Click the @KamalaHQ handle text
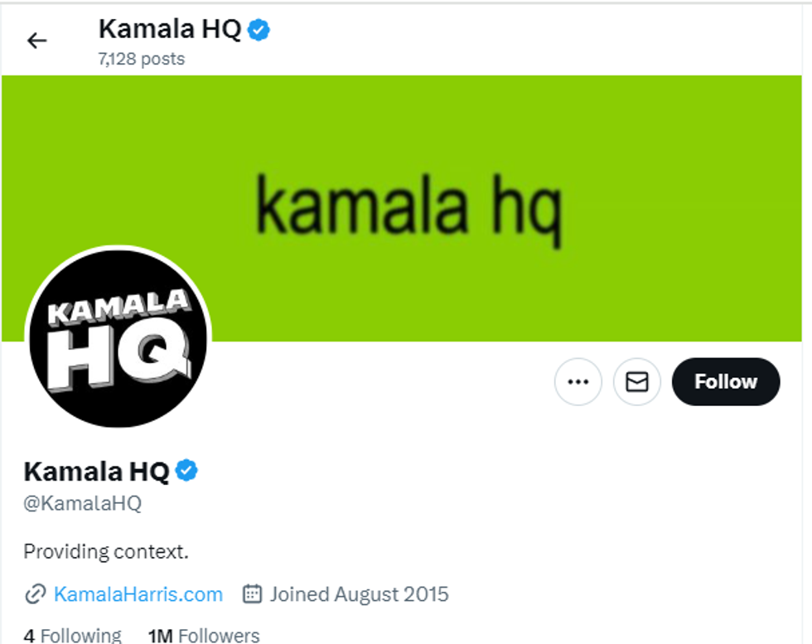The width and height of the screenshot is (812, 644). (82, 503)
